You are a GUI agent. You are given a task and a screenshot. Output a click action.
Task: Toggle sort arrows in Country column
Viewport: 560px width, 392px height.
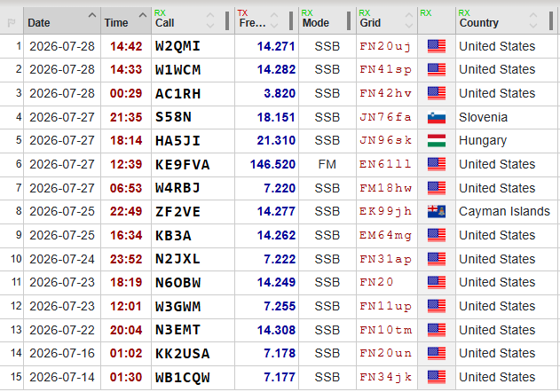(x=533, y=20)
